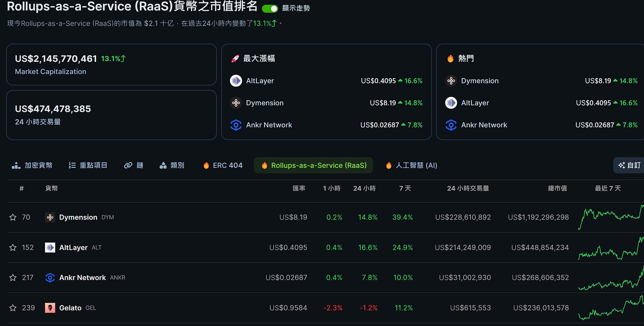Click AltLayer logo in the table row
644x326 pixels.
50,247
